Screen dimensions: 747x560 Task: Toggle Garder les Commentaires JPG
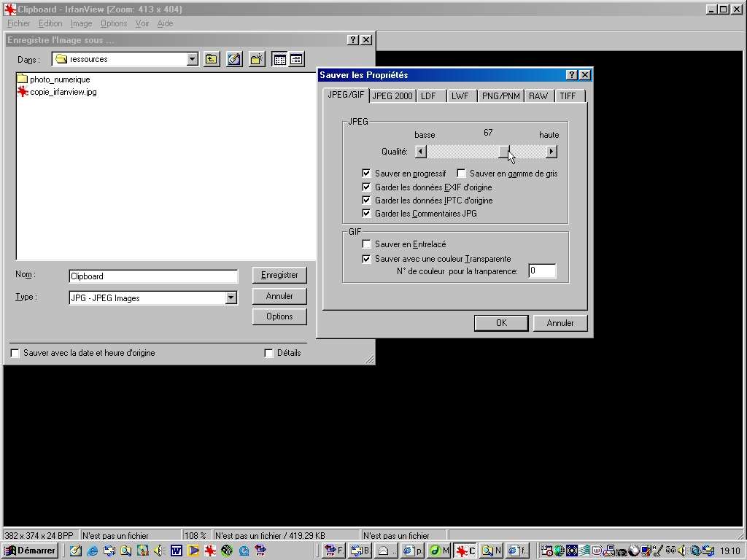tap(366, 214)
